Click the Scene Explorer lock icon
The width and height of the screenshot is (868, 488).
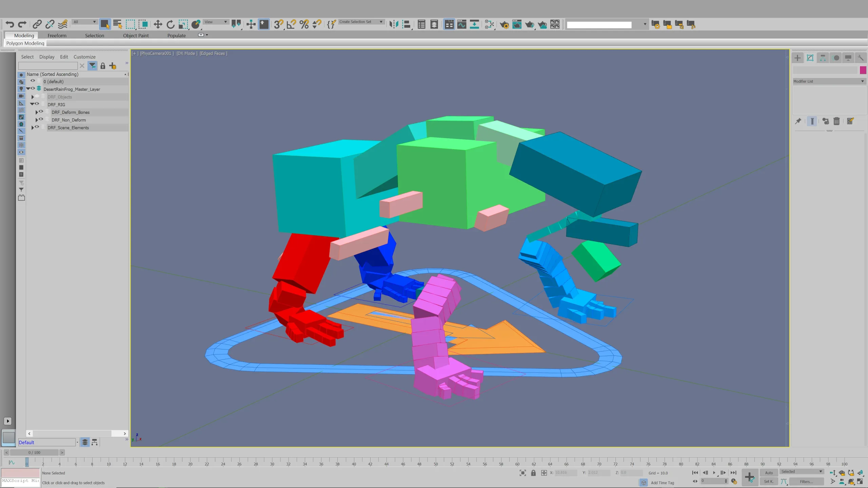(x=103, y=66)
